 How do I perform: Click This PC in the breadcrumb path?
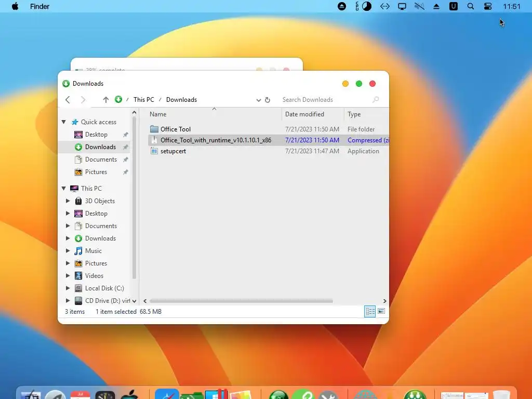(x=144, y=100)
